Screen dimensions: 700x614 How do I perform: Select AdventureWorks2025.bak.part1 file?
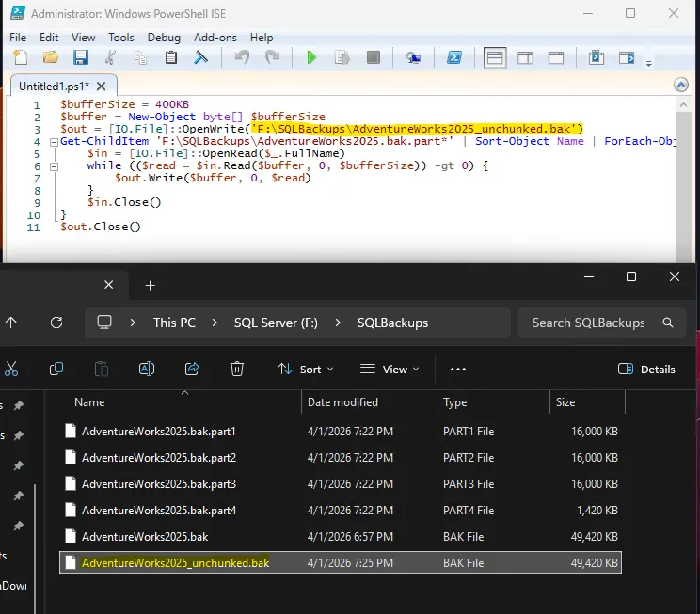(341, 432)
